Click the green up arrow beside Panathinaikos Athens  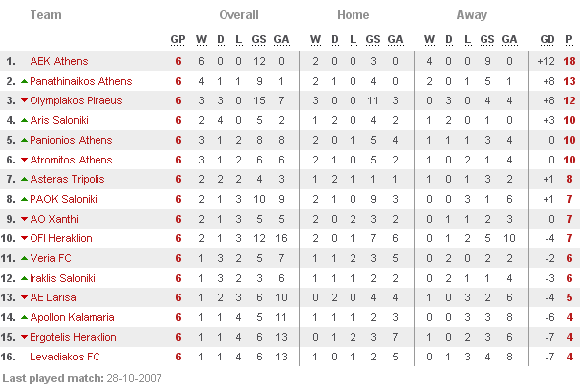pyautogui.click(x=24, y=81)
